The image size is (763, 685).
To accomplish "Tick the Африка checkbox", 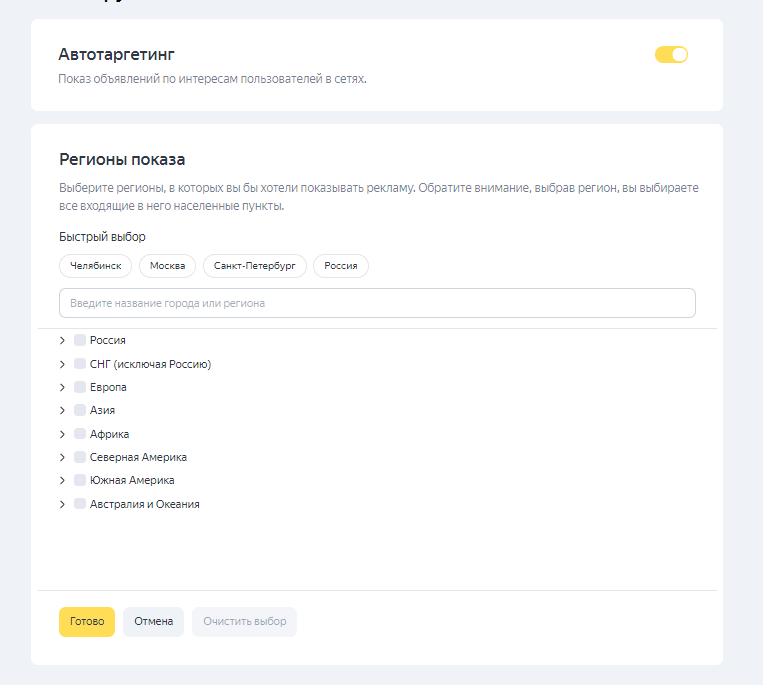I will tap(80, 433).
